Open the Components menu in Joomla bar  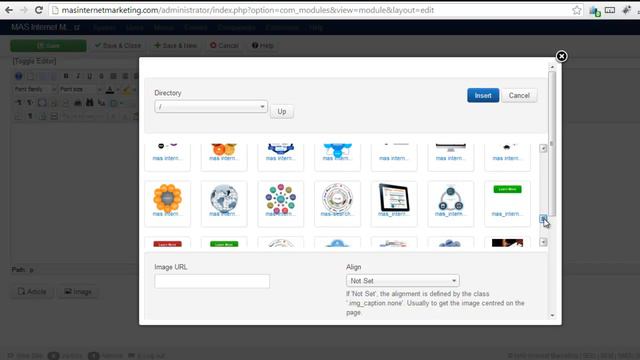[236, 28]
